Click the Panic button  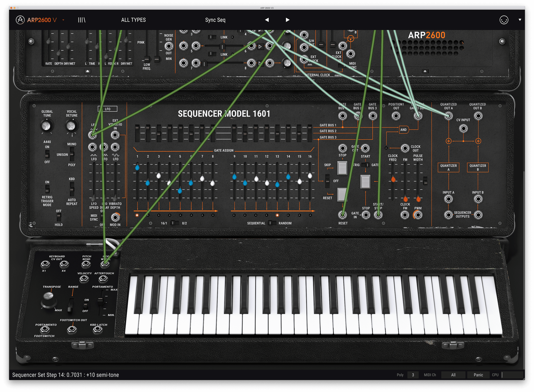pyautogui.click(x=478, y=375)
